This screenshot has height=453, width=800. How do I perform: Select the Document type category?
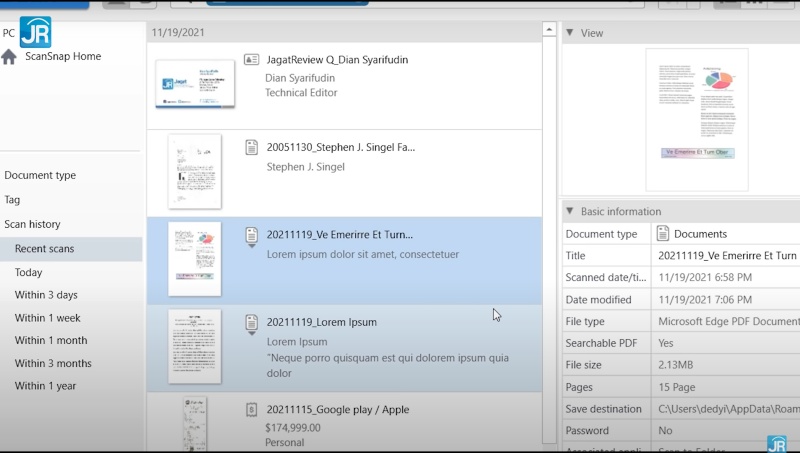click(40, 175)
